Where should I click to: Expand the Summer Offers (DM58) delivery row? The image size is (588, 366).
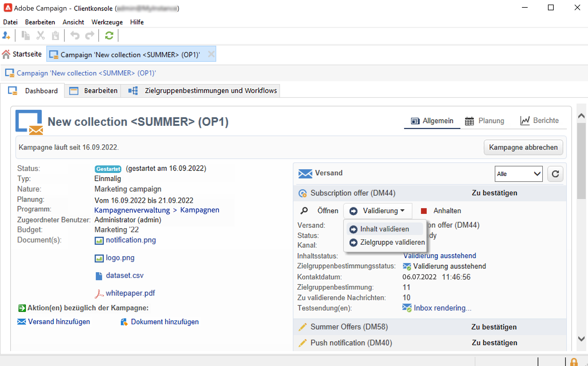(349, 327)
